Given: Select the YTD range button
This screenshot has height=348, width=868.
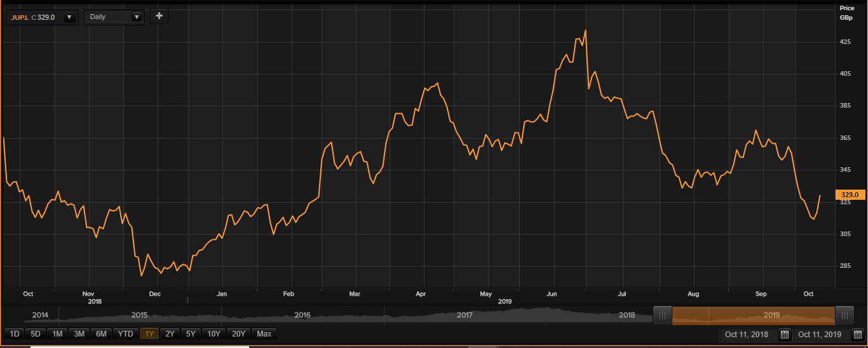Looking at the screenshot, I should click(x=126, y=334).
